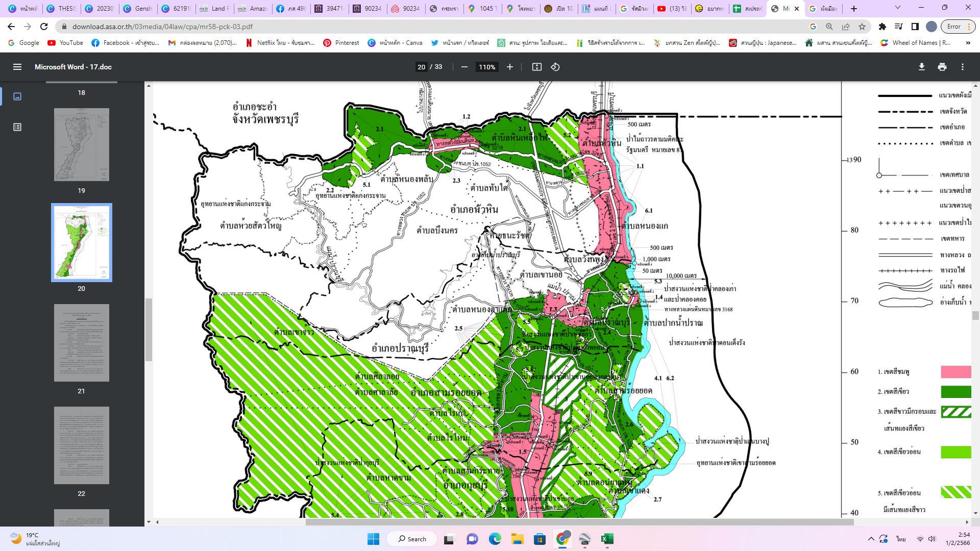Open PDF viewer more actions menu
The width and height of the screenshot is (980, 551).
[x=962, y=67]
